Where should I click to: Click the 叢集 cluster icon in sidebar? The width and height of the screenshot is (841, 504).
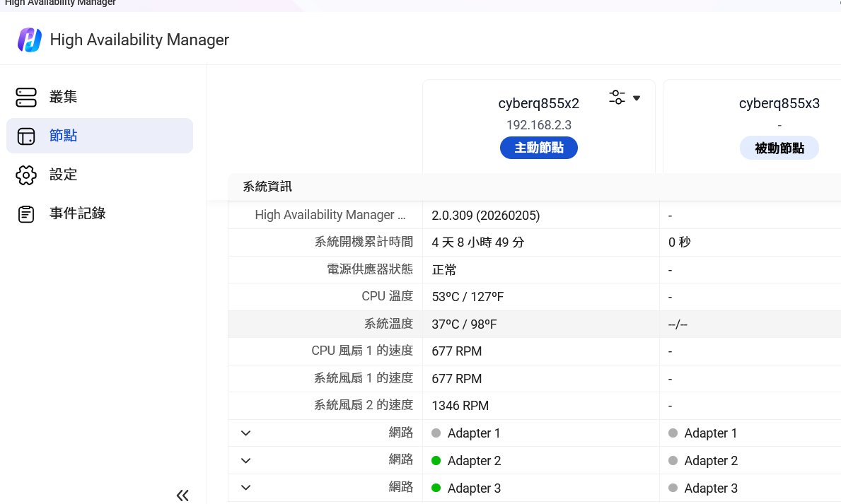(x=26, y=98)
